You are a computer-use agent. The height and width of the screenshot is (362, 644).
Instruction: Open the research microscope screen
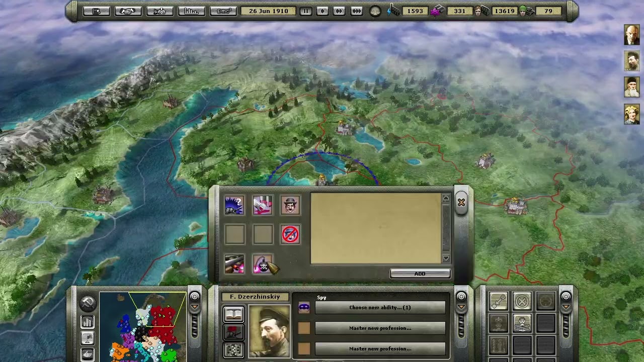[159, 11]
